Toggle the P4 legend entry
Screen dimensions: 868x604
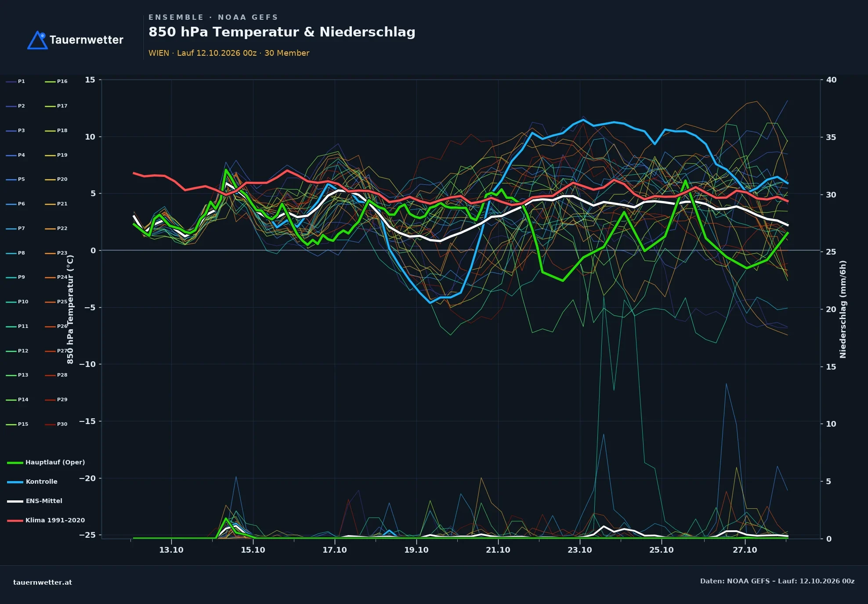pyautogui.click(x=16, y=155)
